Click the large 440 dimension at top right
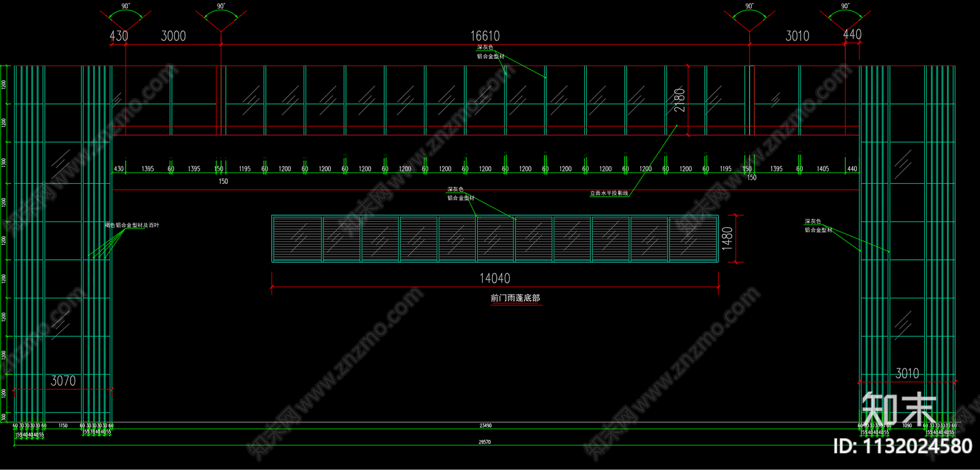Screen dimensions: 980x470 pyautogui.click(x=852, y=35)
